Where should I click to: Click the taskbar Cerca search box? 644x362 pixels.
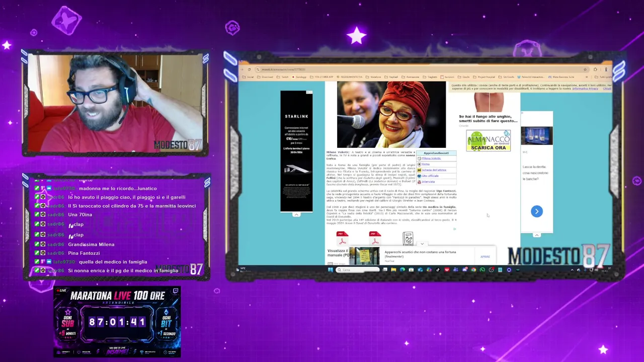(x=358, y=269)
